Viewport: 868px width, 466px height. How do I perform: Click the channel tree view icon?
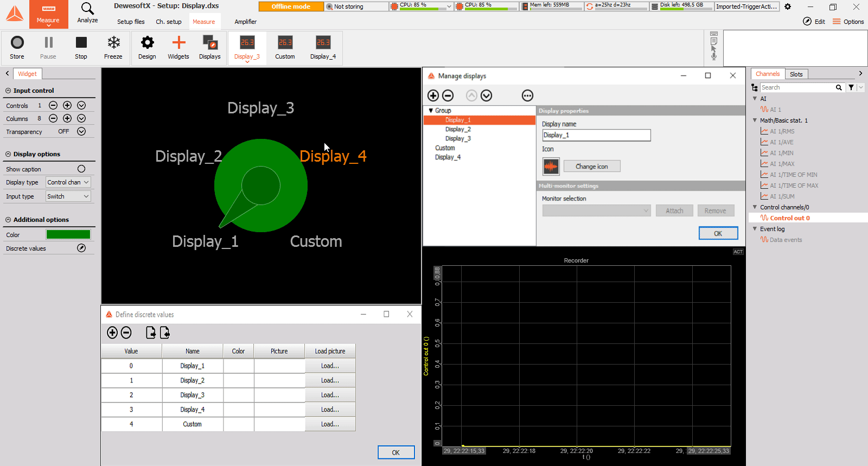pos(755,87)
